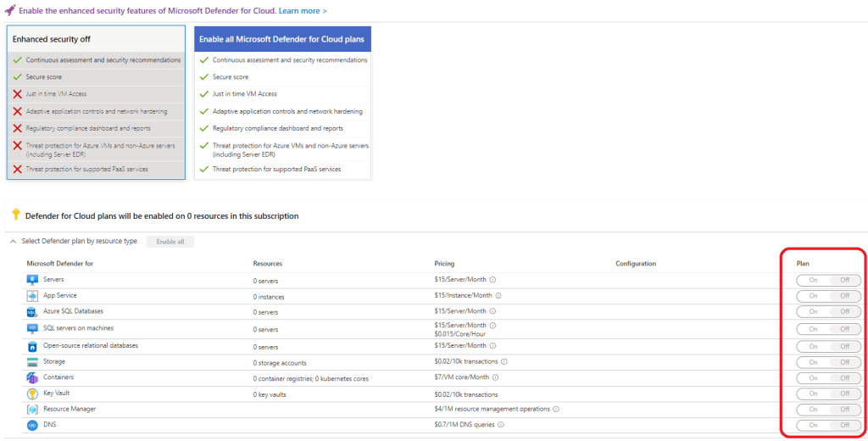Image resolution: width=868 pixels, height=441 pixels.
Task: Click the DNS resource icon
Action: [32, 425]
